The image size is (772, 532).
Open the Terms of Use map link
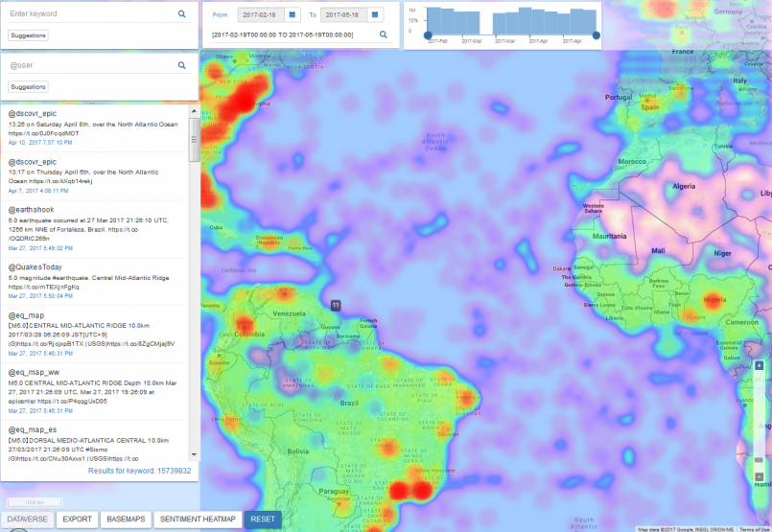click(x=755, y=529)
